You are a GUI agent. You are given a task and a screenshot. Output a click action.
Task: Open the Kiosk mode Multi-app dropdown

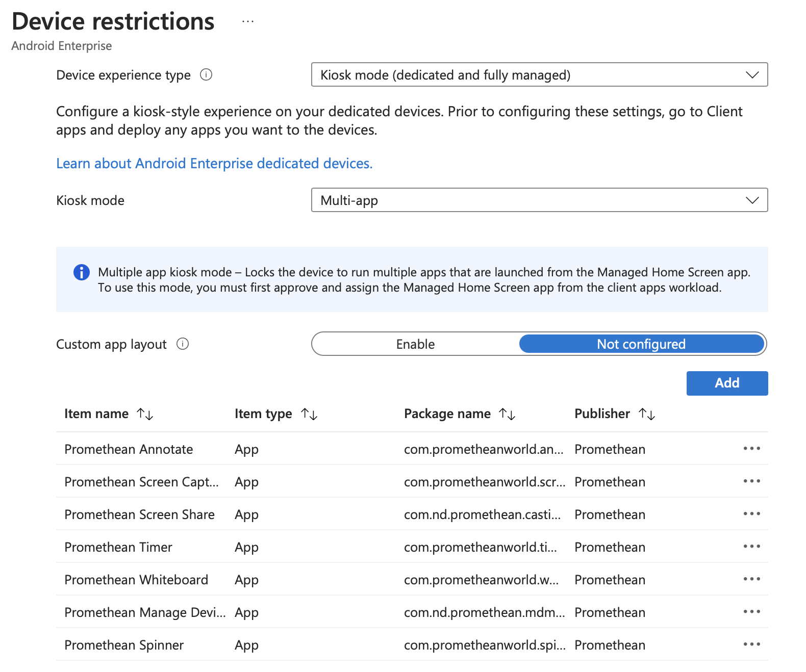coord(539,200)
